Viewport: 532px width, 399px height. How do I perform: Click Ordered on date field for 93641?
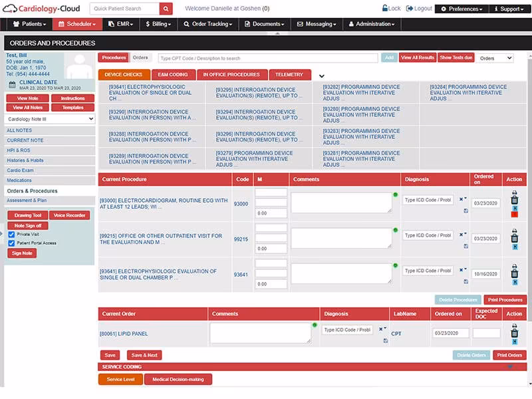(485, 274)
